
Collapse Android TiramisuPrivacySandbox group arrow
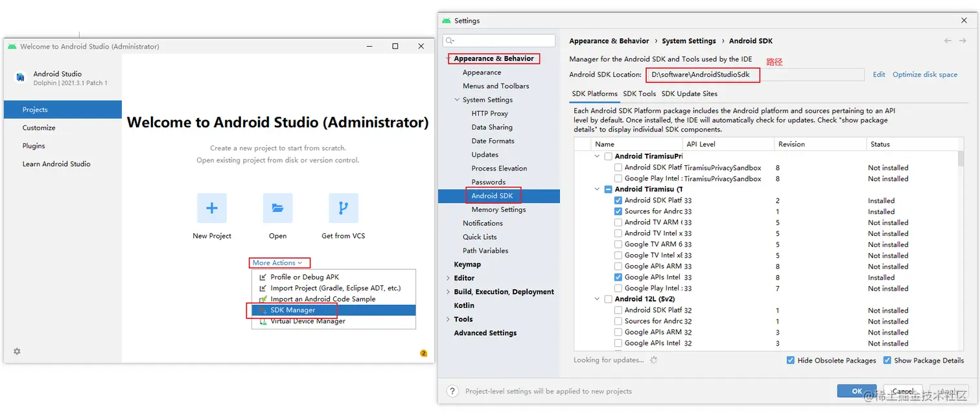click(x=597, y=156)
